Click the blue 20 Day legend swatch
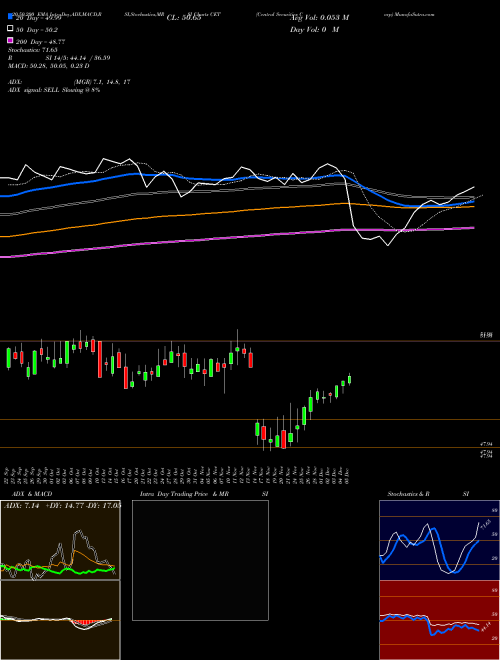This screenshot has width=500, height=660. 10,17
